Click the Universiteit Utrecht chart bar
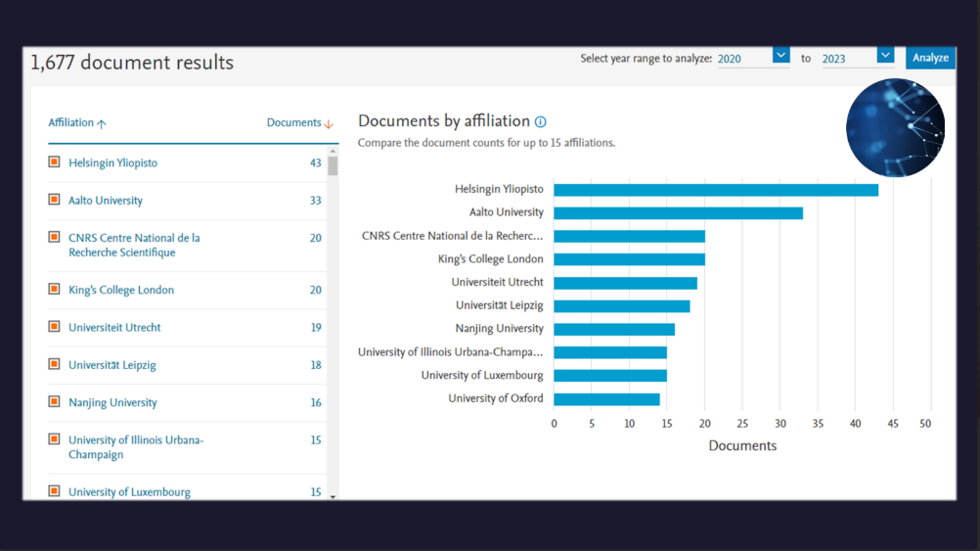This screenshot has height=551, width=980. point(625,283)
